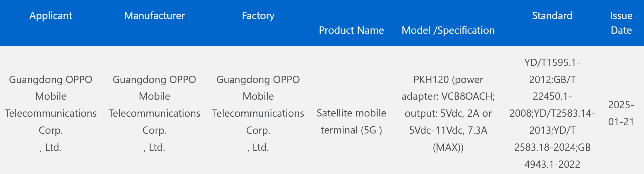
Task: Select the YD/T1595.1- standard text
Action: [552, 62]
